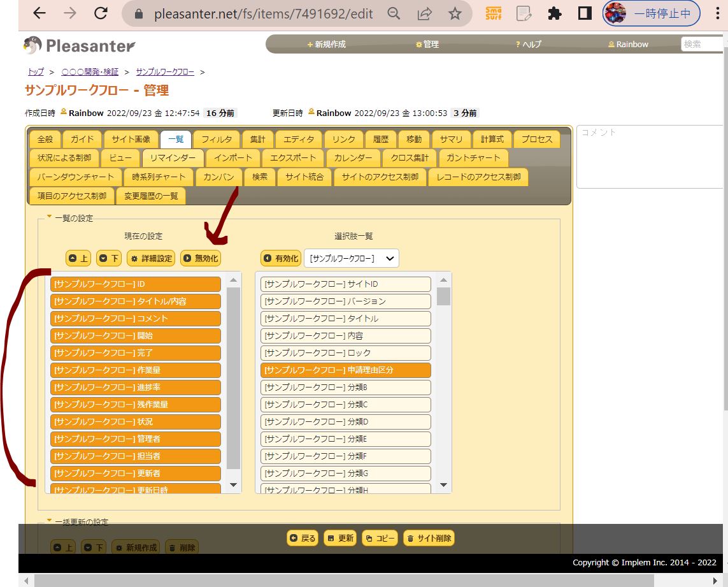Bookmark page with star icon
This screenshot has height=587, width=728.
(455, 13)
